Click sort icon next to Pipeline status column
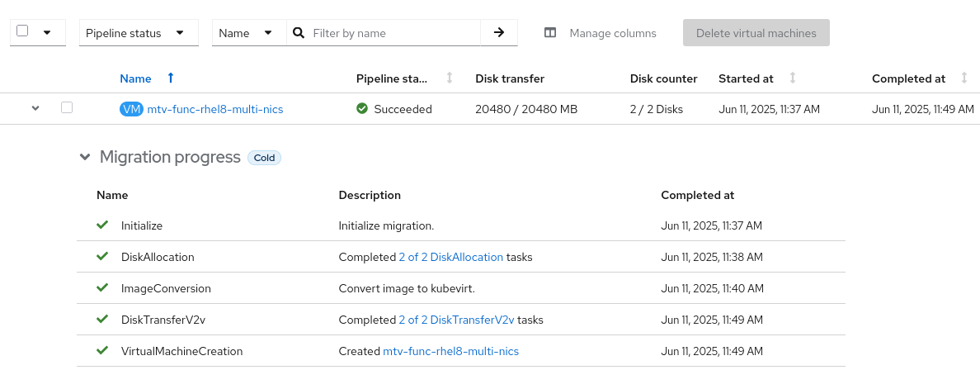Screen dimensions: 980x370 pos(450,78)
